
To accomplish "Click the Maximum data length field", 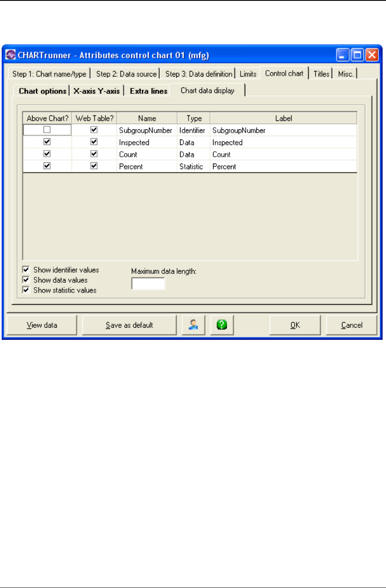I will tap(148, 284).
